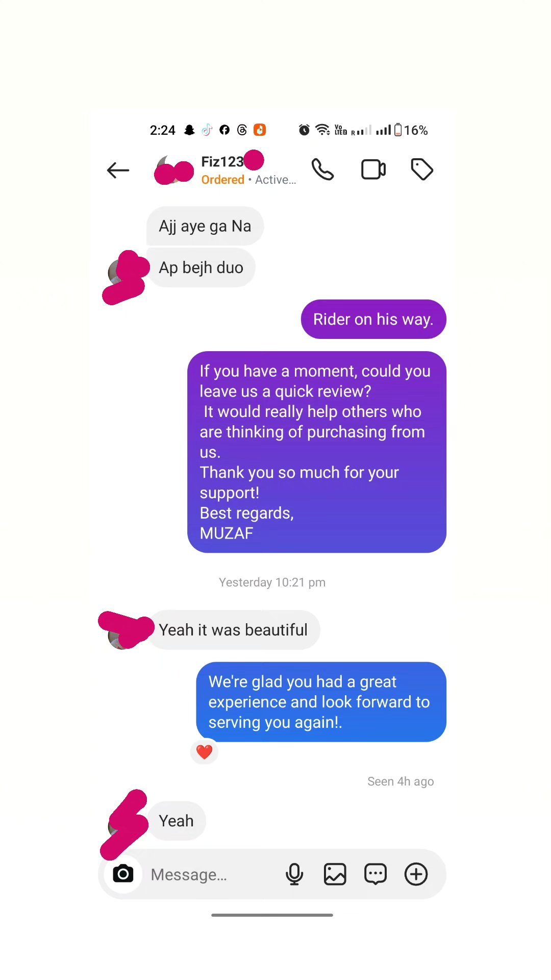Tap the last 'Yeah' message bubble
This screenshot has height=980, width=551.
point(177,821)
